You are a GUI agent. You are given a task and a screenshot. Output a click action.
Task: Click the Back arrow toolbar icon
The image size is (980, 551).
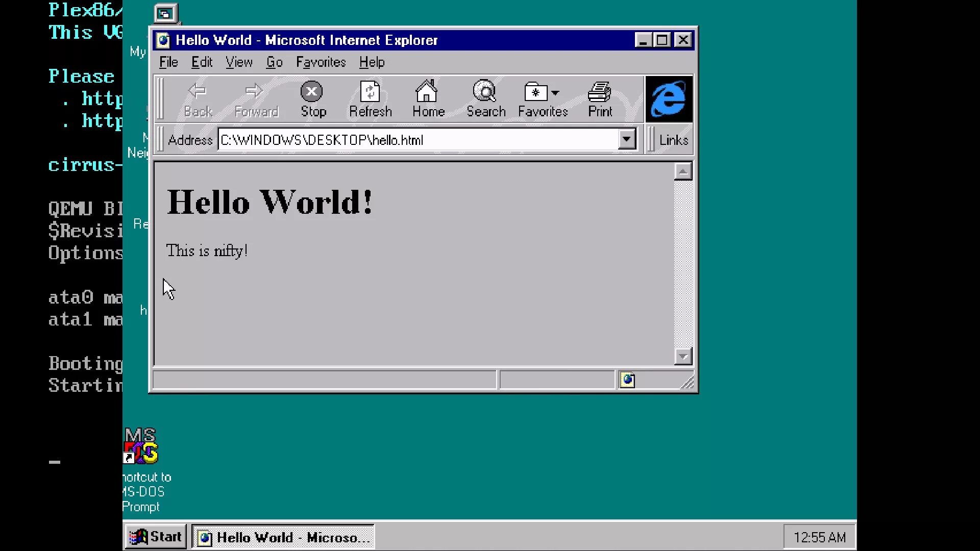click(198, 92)
